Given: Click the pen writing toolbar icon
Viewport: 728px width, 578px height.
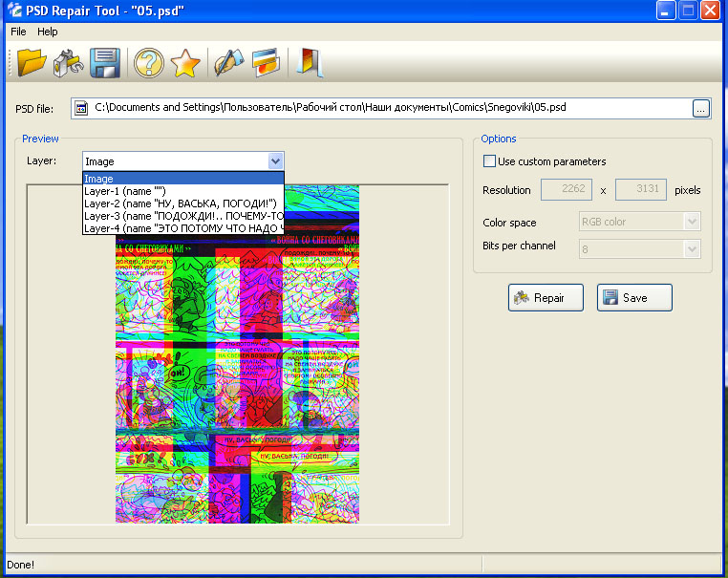Looking at the screenshot, I should click(229, 63).
